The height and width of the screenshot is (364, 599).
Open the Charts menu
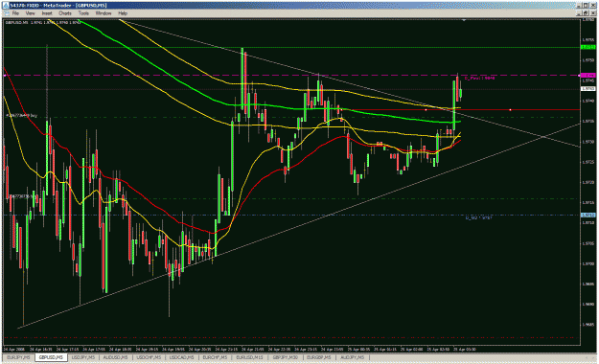pyautogui.click(x=64, y=13)
